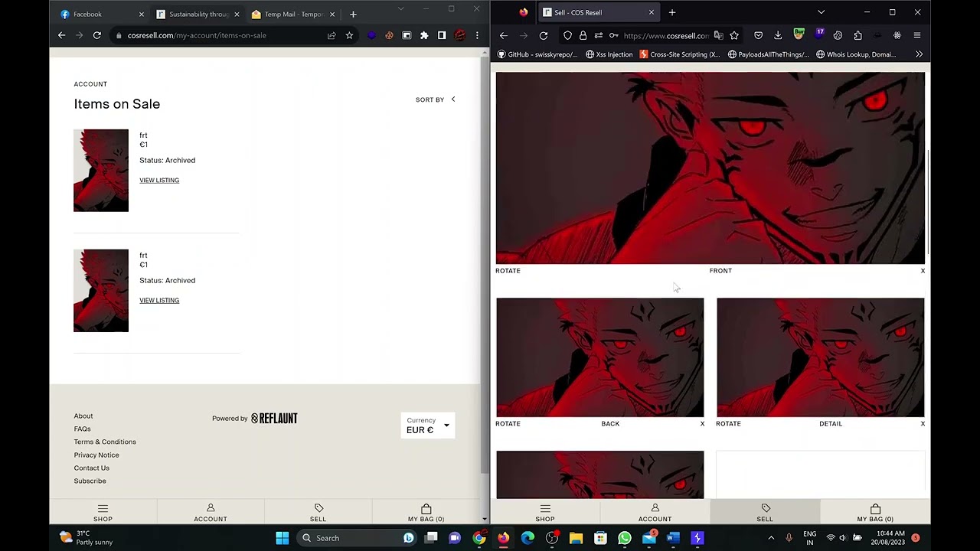This screenshot has height=551, width=980.
Task: Open View Listing for the first frt item
Action: (159, 180)
